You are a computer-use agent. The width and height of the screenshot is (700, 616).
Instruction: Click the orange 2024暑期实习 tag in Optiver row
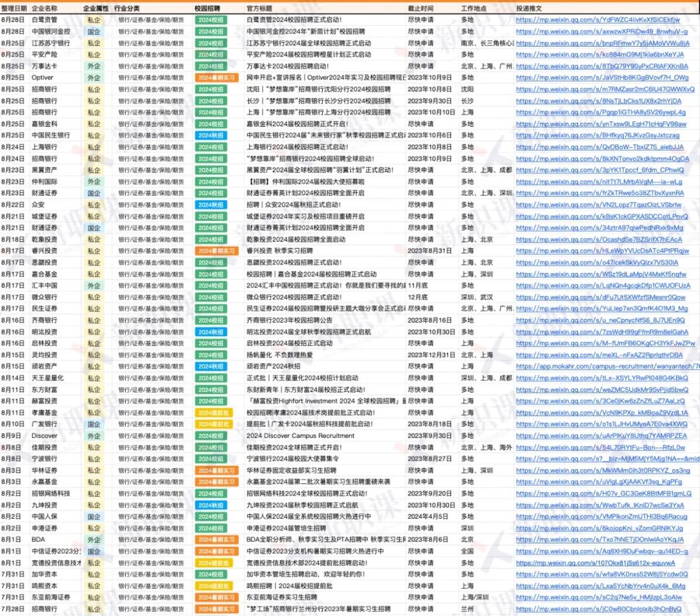pyautogui.click(x=216, y=78)
